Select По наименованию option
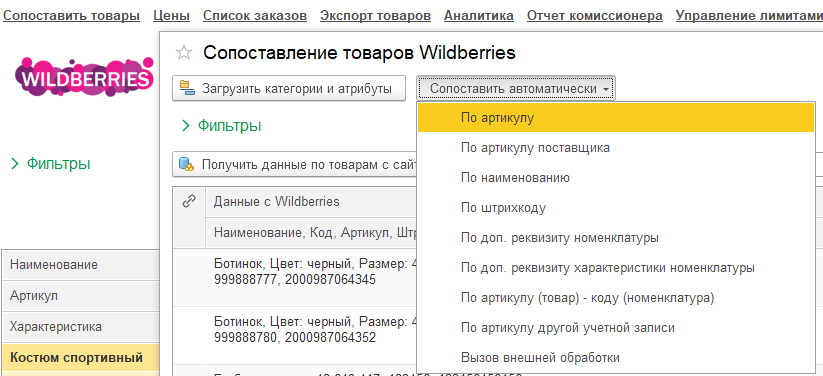823x376 pixels. [x=616, y=178]
